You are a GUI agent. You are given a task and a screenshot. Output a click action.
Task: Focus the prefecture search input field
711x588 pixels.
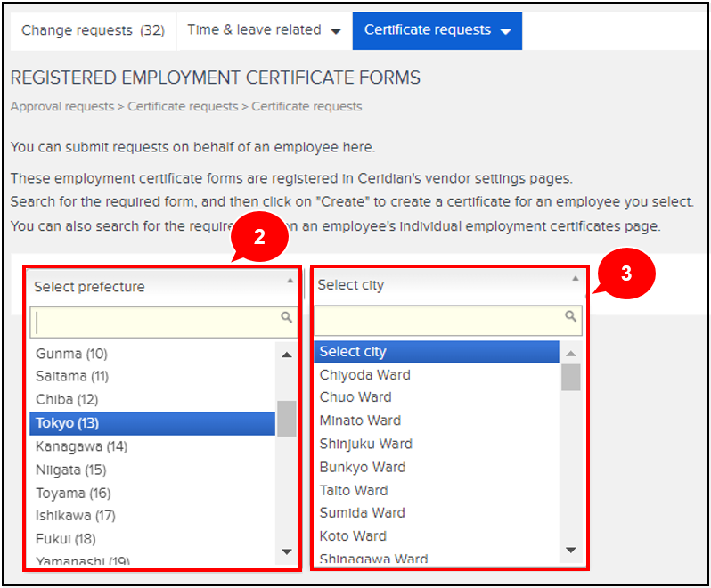[156, 322]
